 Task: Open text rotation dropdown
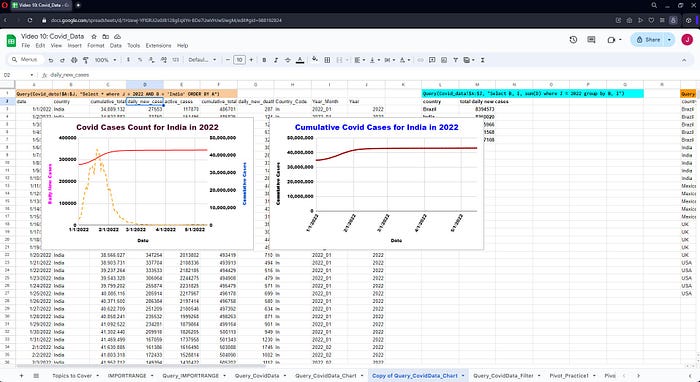(404, 60)
